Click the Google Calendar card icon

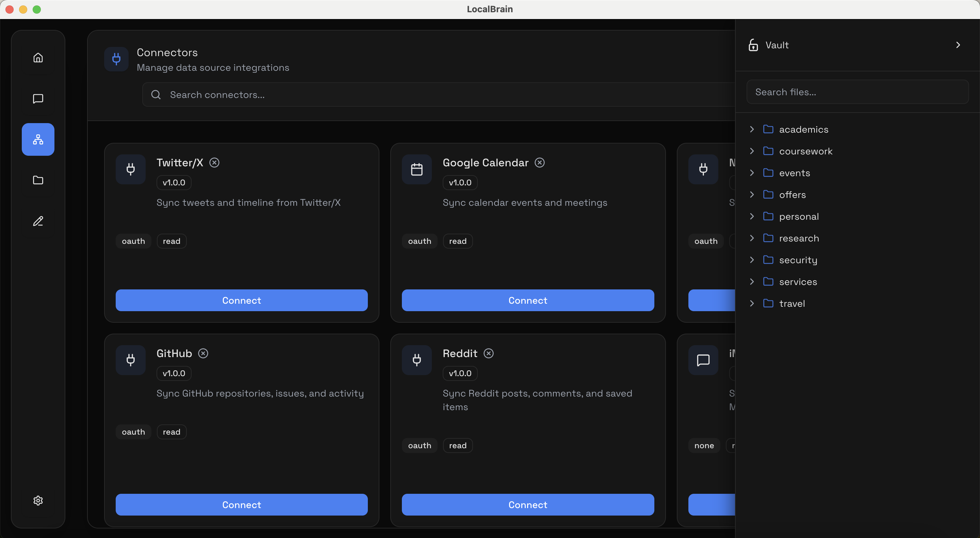click(x=416, y=170)
